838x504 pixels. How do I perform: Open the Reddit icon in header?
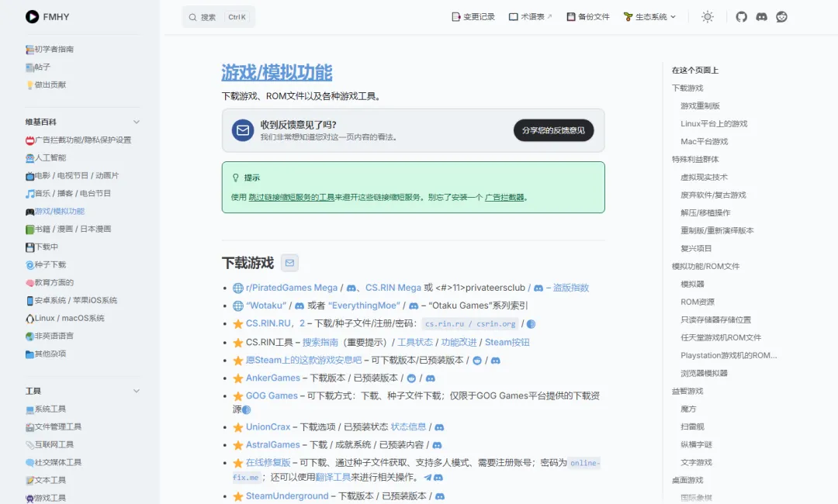[x=782, y=16]
